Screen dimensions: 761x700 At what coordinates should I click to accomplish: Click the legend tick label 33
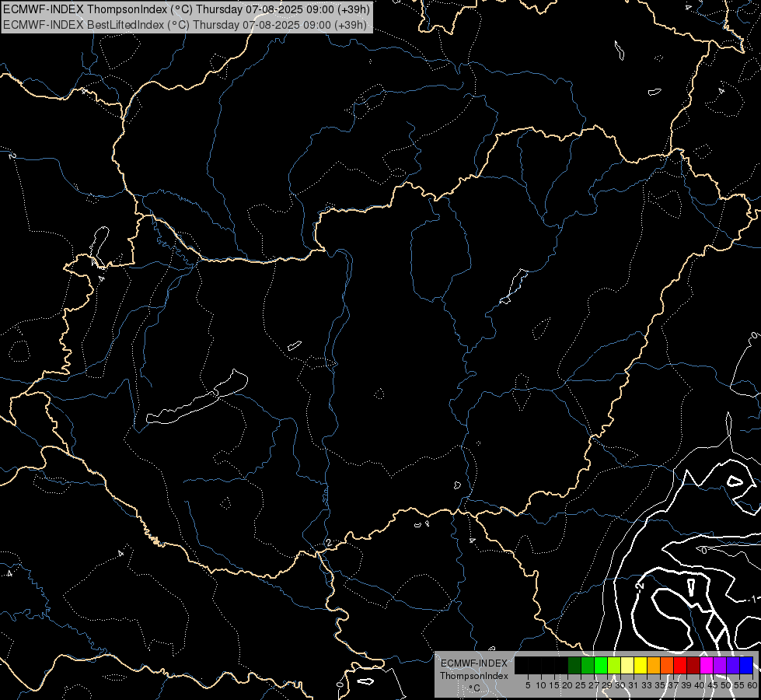(x=647, y=685)
